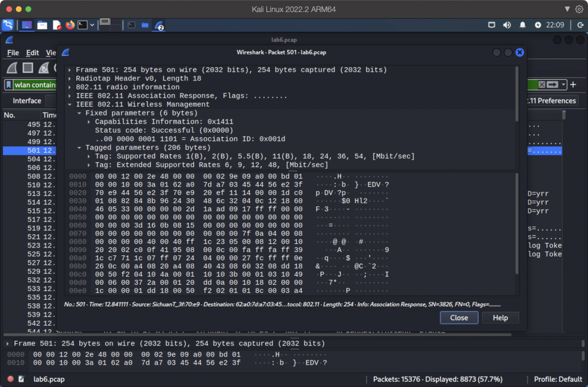Click the show desktop icon in panel
The image size is (588, 387).
pyautogui.click(x=26, y=25)
